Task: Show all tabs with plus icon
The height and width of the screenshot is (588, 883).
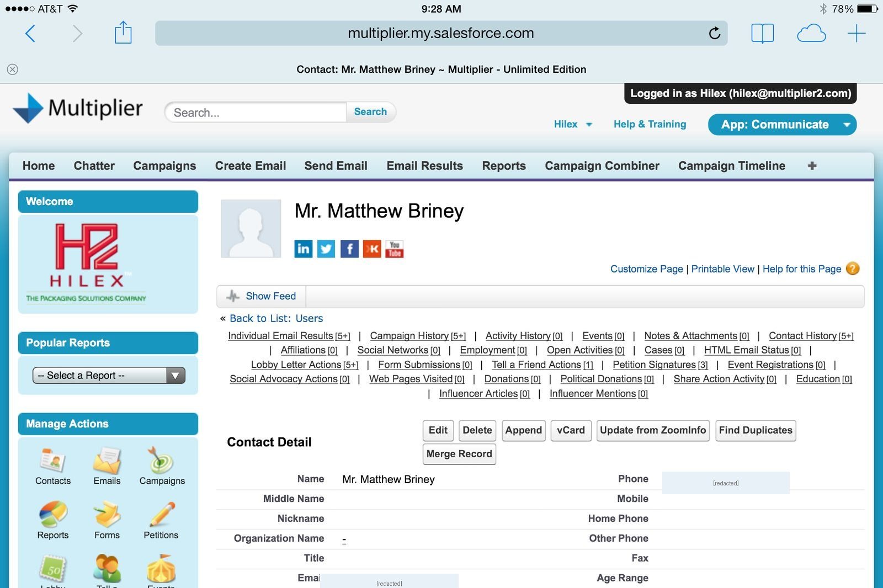Action: [812, 166]
